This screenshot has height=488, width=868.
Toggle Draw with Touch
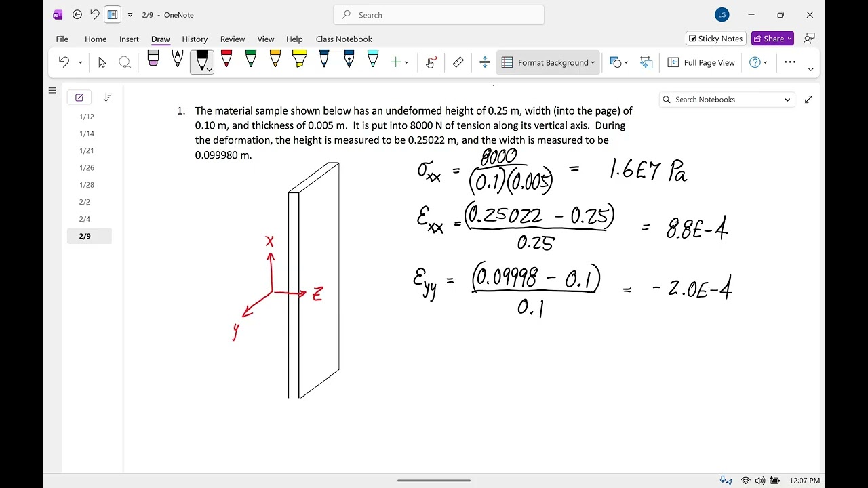[x=431, y=62]
